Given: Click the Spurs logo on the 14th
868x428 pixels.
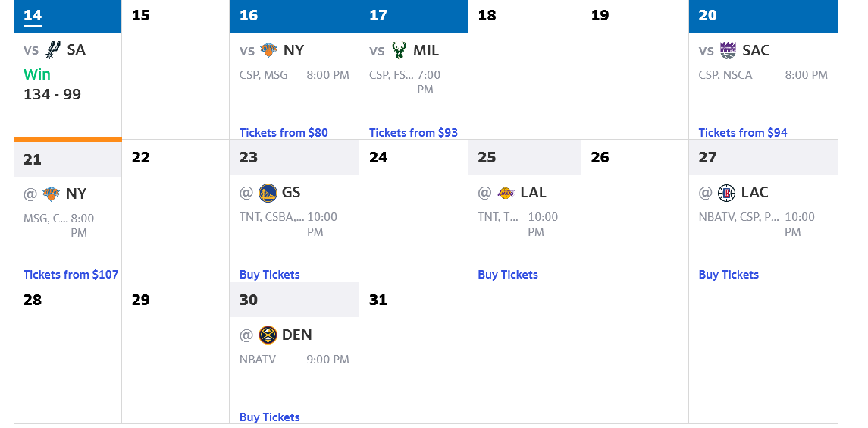Looking at the screenshot, I should (x=53, y=50).
